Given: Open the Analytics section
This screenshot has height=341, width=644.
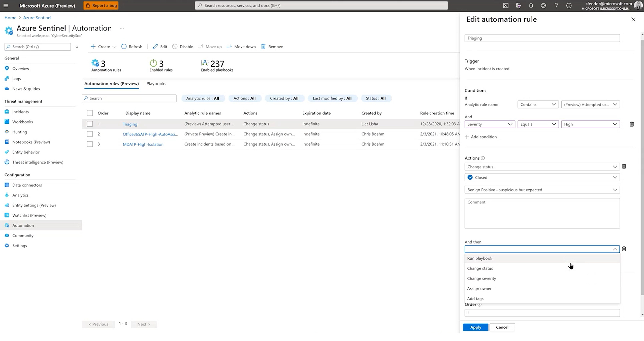Looking at the screenshot, I should [x=20, y=195].
